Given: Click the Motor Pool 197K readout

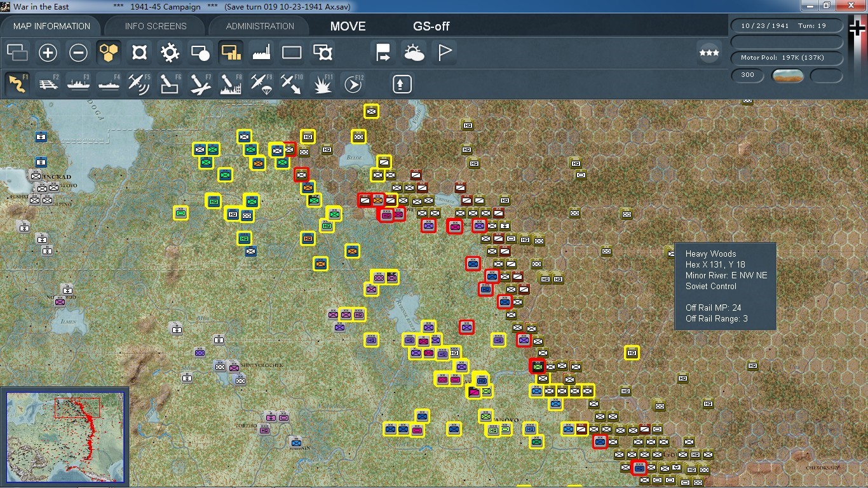Looking at the screenshot, I should pos(787,58).
